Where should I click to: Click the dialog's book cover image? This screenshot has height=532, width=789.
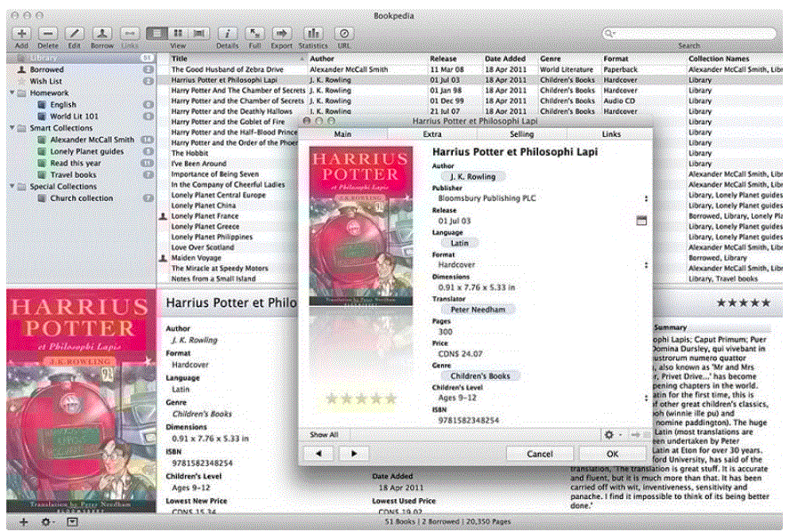coord(361,226)
